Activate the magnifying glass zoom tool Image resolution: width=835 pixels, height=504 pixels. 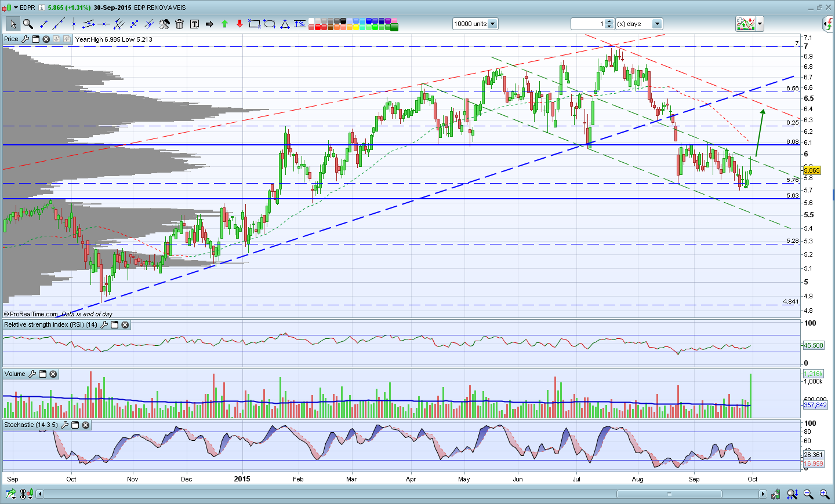(x=27, y=24)
